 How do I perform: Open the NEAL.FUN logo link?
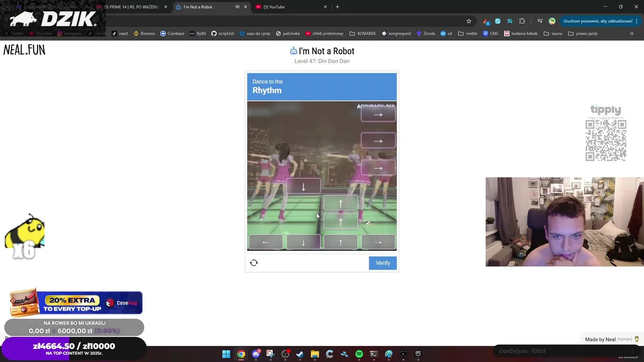click(x=24, y=50)
